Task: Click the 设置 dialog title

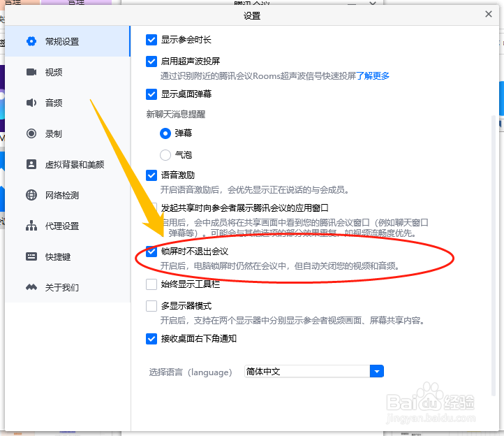Action: 252,16
